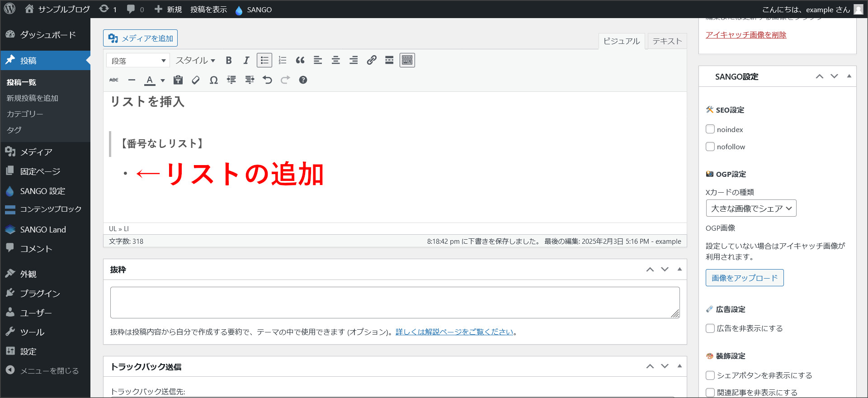Image resolution: width=868 pixels, height=398 pixels.
Task: Open keyboard shortcuts help icon
Action: coord(303,80)
